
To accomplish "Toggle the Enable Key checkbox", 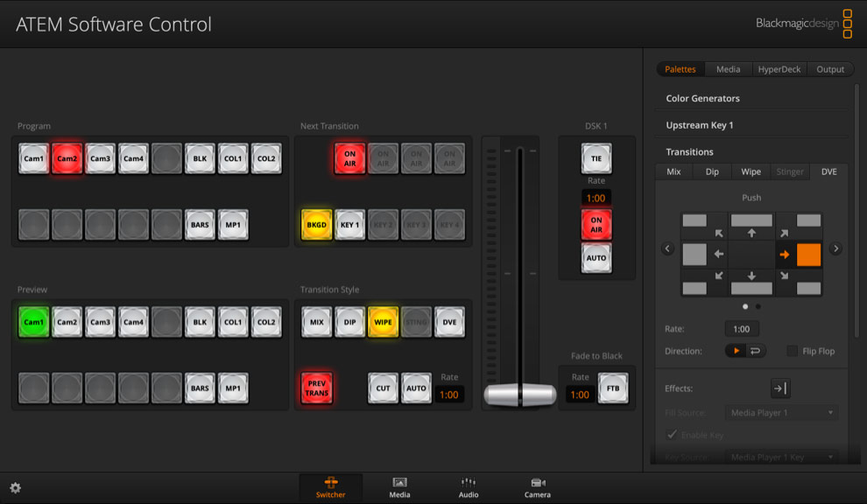I will [673, 434].
